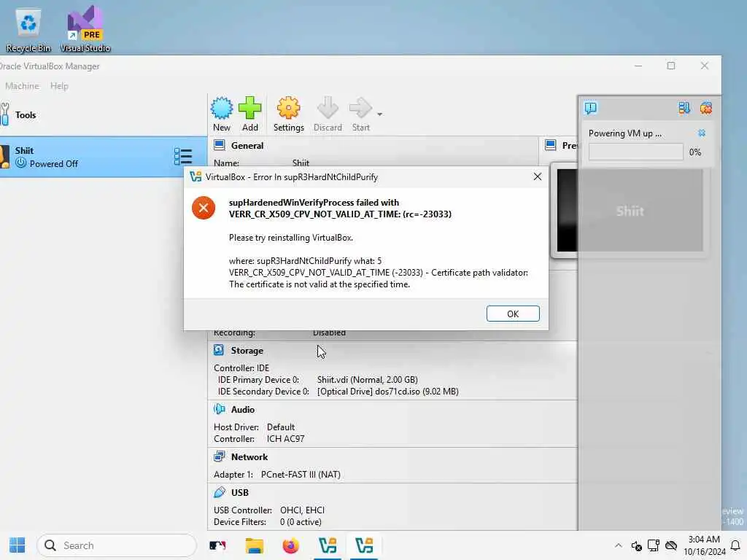Click the Preview section monitor icon

(x=550, y=145)
